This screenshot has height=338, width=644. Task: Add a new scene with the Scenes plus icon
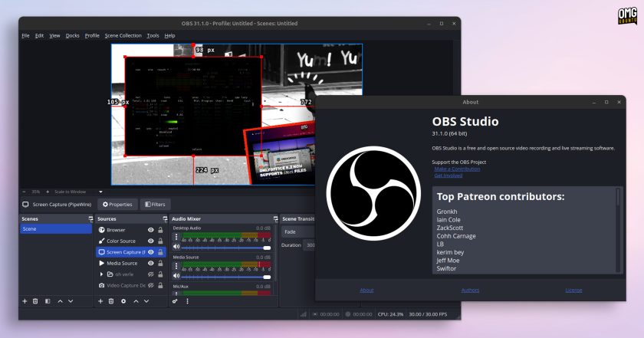tap(25, 301)
